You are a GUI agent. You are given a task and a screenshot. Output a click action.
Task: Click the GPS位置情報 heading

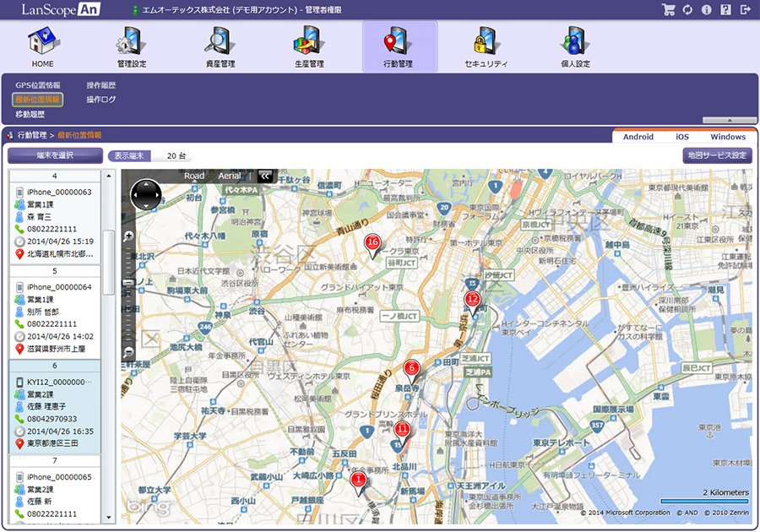pyautogui.click(x=38, y=85)
